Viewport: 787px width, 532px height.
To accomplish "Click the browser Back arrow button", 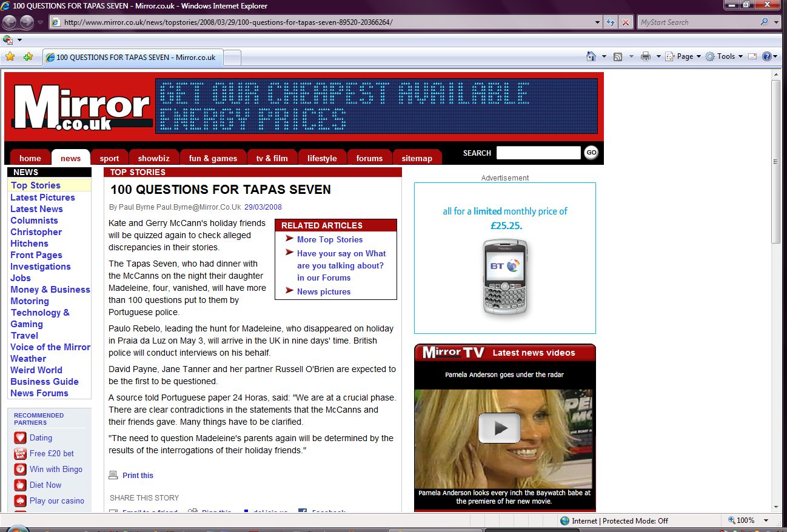I will pyautogui.click(x=10, y=22).
